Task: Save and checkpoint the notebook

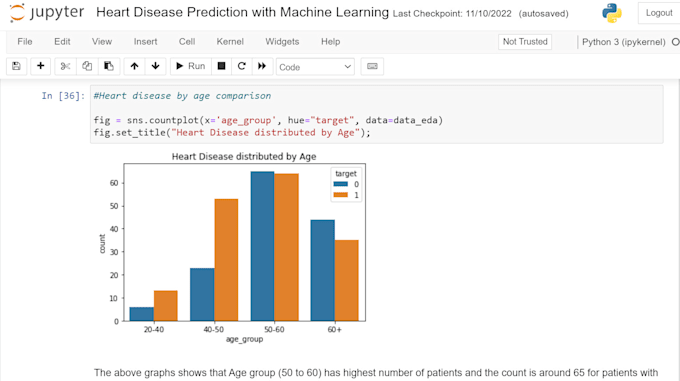Action: point(16,66)
